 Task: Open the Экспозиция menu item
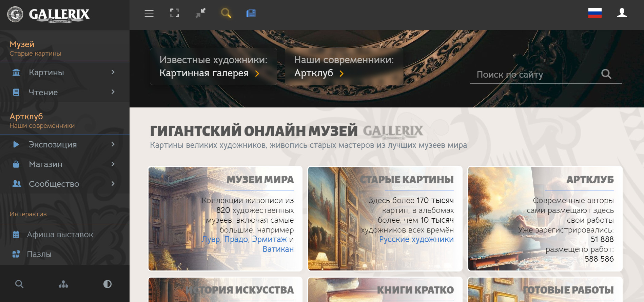(65, 144)
